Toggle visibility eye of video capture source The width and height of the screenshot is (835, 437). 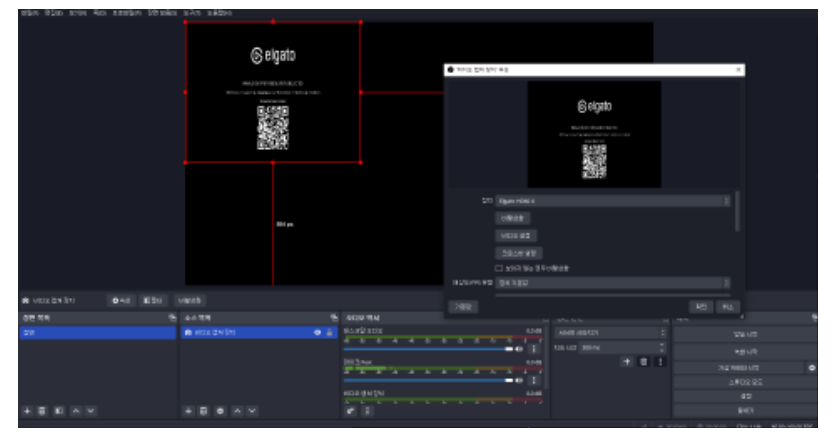[317, 333]
